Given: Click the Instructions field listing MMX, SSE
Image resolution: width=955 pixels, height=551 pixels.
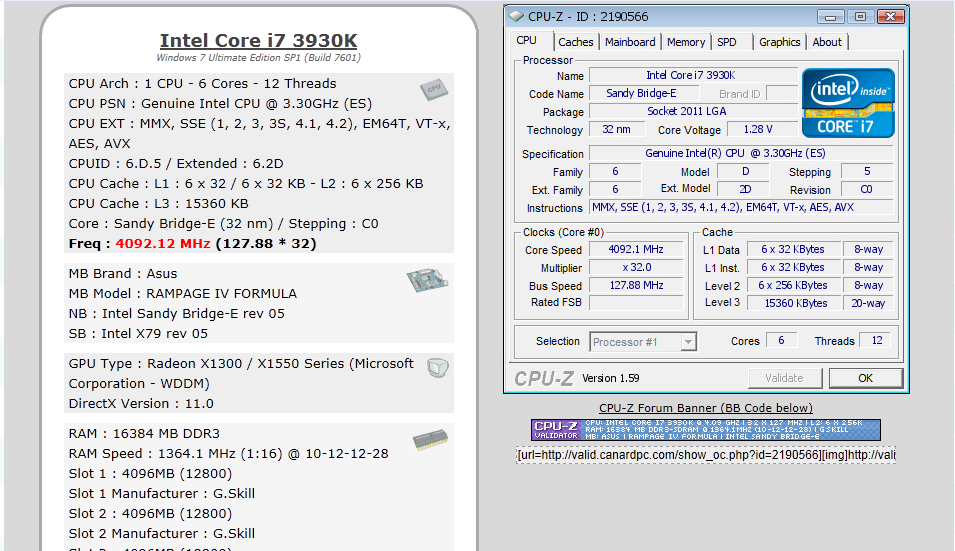Looking at the screenshot, I should click(x=741, y=208).
